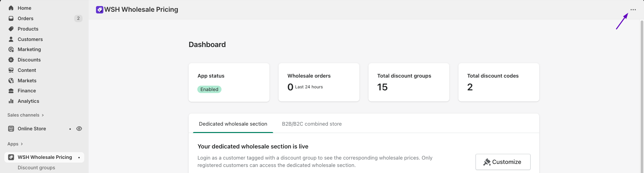
Task: Click the Content icon in sidebar
Action: coord(11,70)
